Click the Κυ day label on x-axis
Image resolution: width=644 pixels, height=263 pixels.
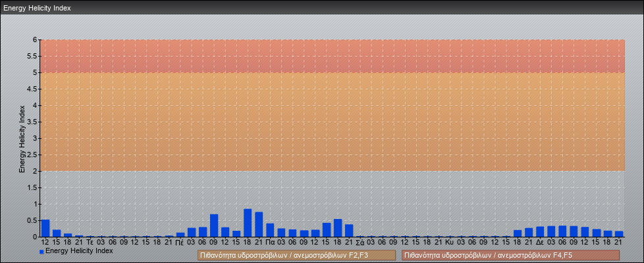[x=449, y=242]
